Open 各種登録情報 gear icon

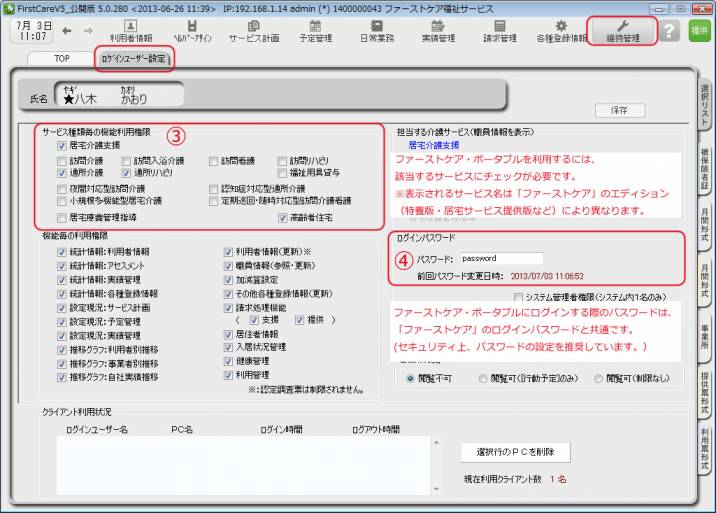click(561, 30)
